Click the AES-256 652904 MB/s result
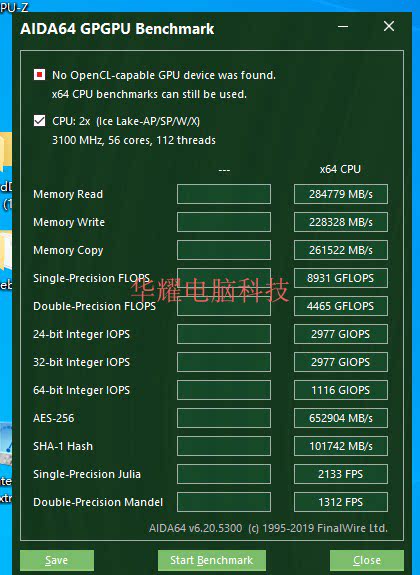Screen dimensions: 420x575 (341, 418)
